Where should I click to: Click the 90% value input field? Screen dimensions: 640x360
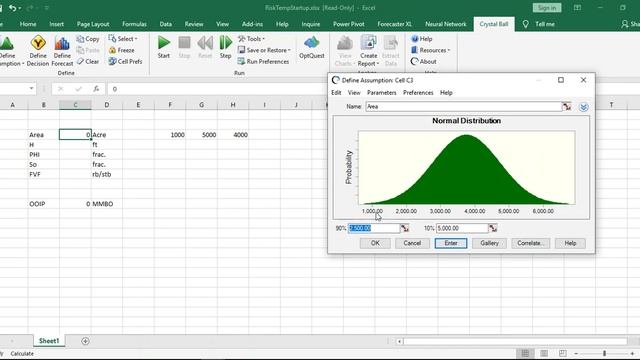[373, 228]
